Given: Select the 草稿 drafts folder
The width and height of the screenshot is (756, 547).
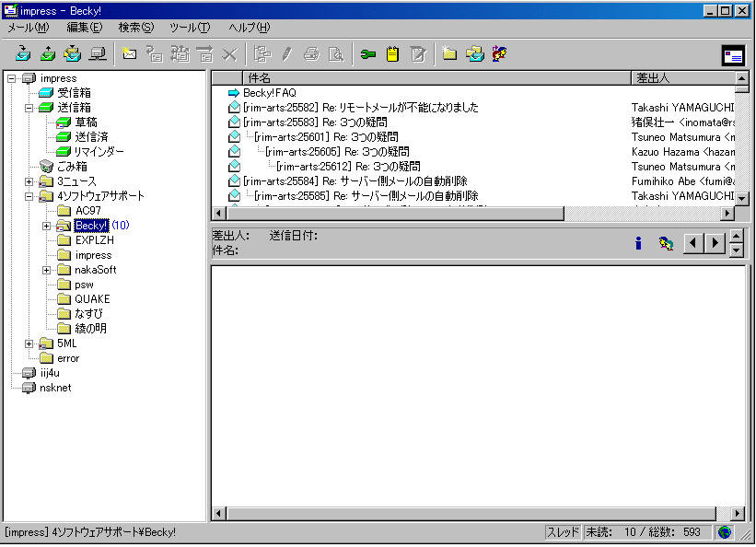Looking at the screenshot, I should [86, 122].
